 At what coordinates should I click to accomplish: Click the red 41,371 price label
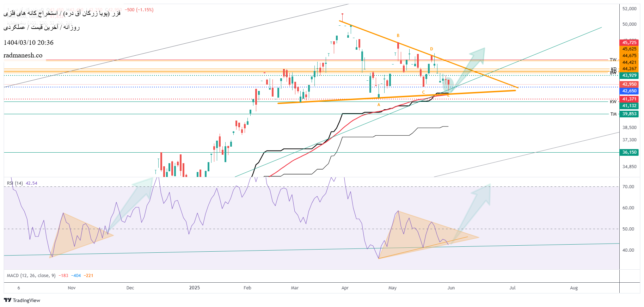tap(629, 99)
